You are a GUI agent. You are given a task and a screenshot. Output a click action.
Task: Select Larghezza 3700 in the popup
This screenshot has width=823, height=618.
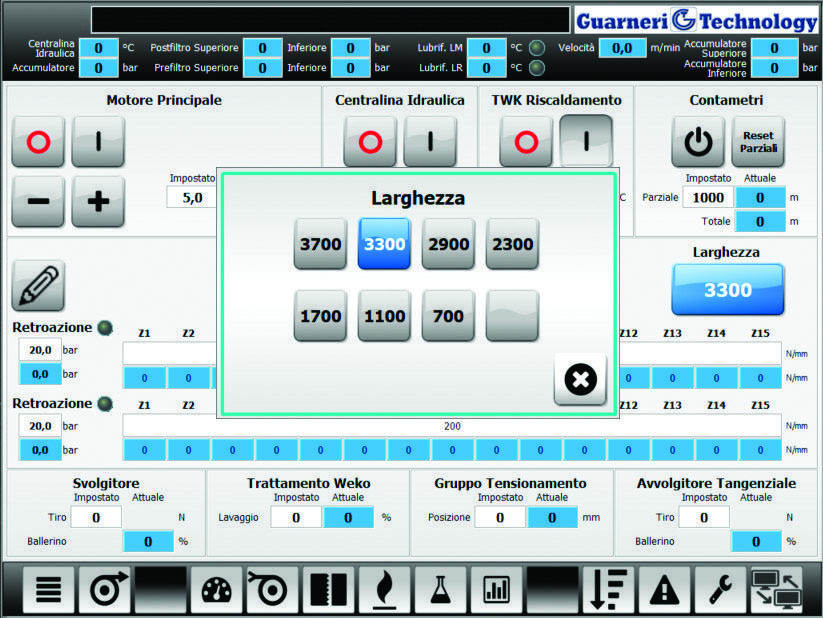pos(319,243)
